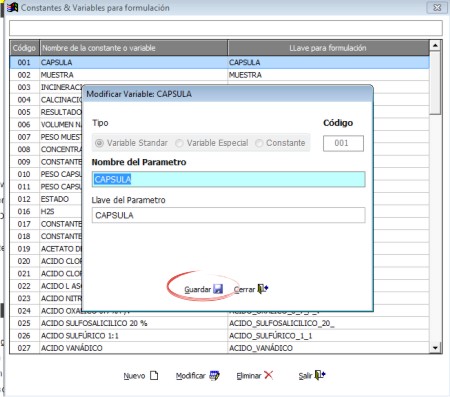Click the LLave para formulación column header

click(328, 48)
